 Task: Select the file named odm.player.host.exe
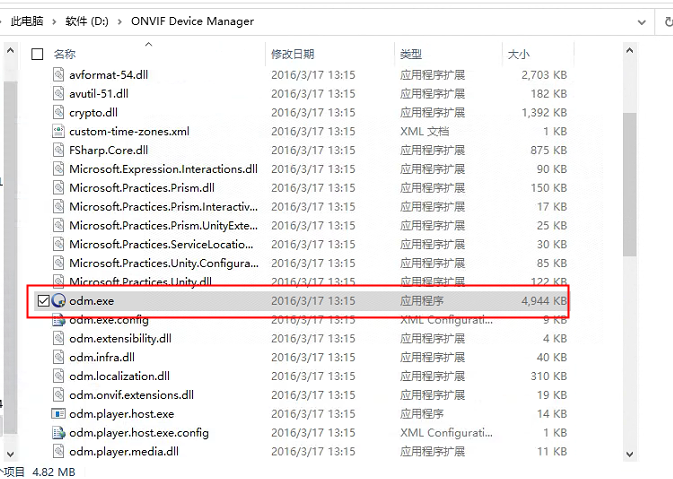[121, 414]
